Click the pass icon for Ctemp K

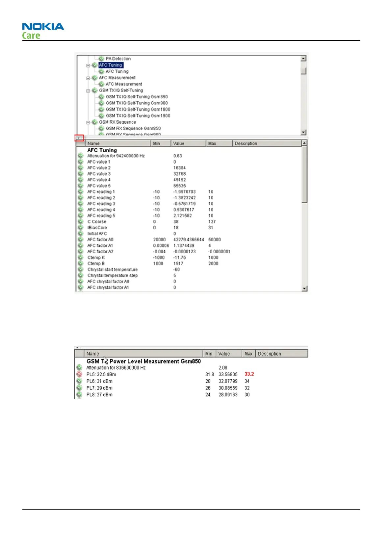tap(80, 258)
